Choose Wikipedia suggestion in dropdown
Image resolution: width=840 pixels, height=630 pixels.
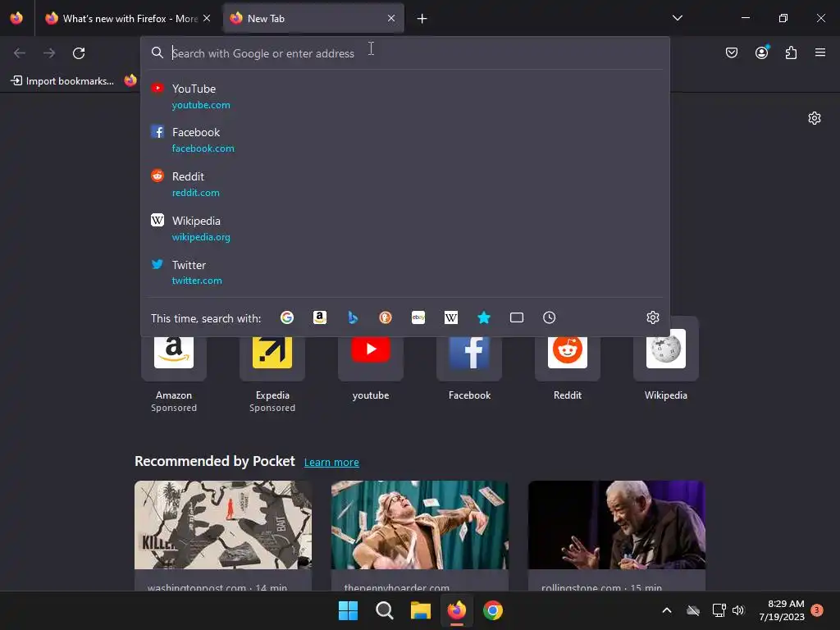[x=405, y=229]
